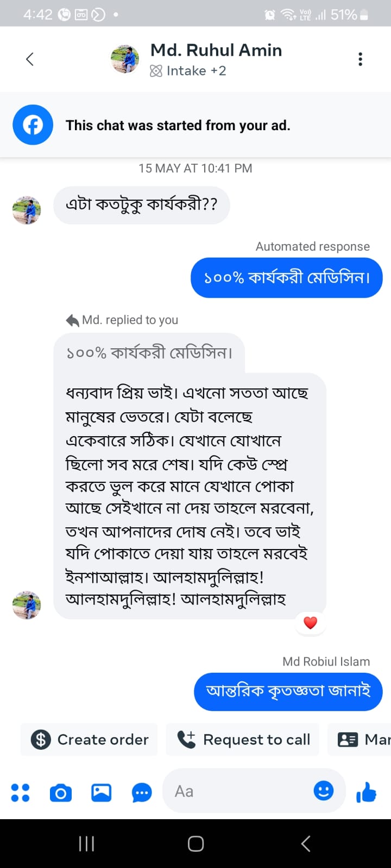The height and width of the screenshot is (868, 391).
Task: Open the three-dot options menu
Action: coord(360,59)
